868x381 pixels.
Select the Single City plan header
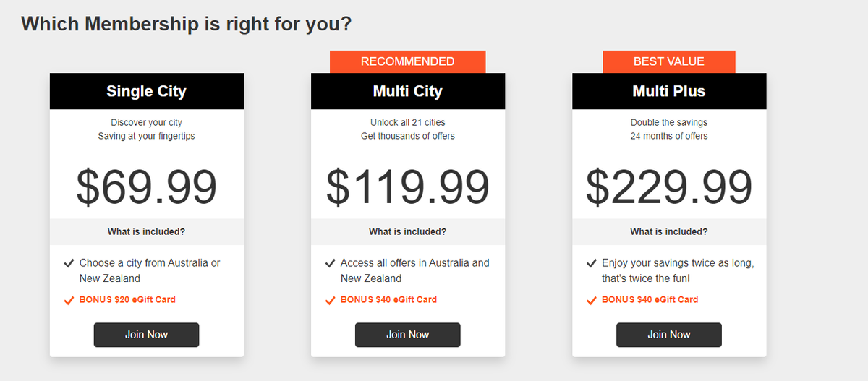pyautogui.click(x=147, y=91)
